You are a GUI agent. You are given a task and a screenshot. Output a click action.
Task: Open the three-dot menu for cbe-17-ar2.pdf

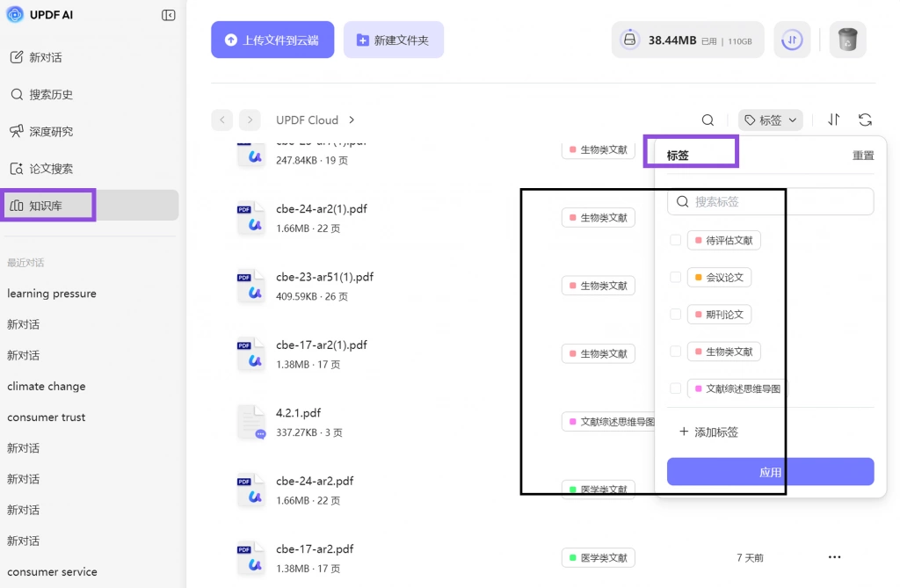click(x=835, y=557)
